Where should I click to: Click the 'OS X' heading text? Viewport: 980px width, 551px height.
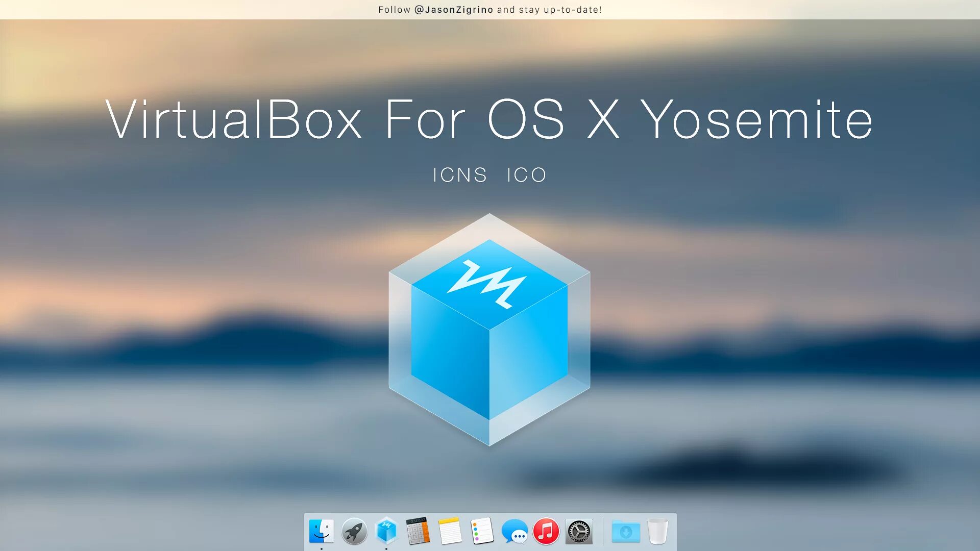click(553, 120)
